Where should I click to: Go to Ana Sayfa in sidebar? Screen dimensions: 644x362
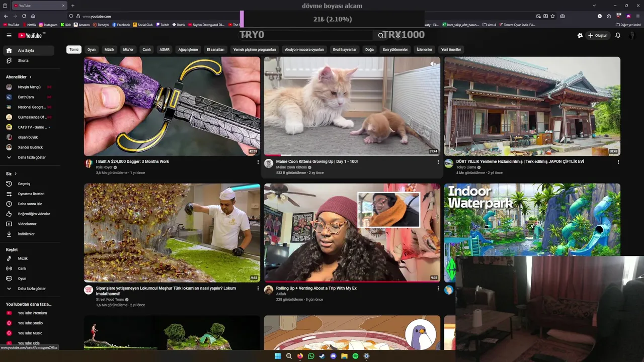[x=28, y=50]
